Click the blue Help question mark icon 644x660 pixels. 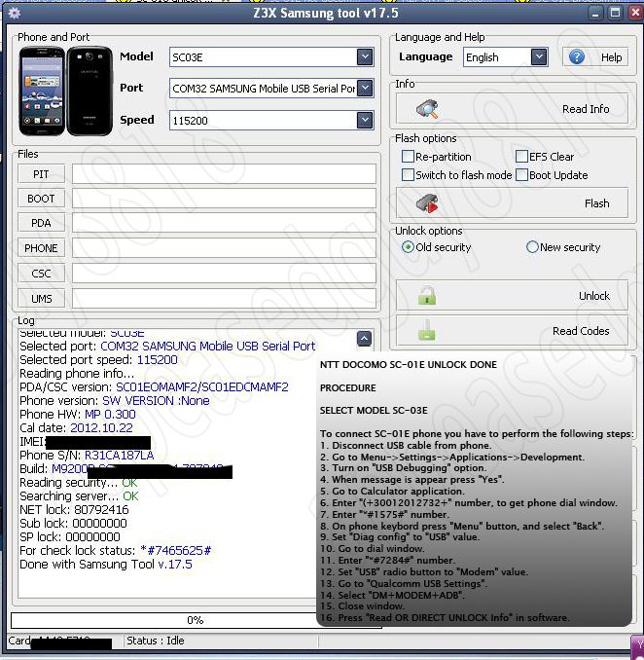577,57
